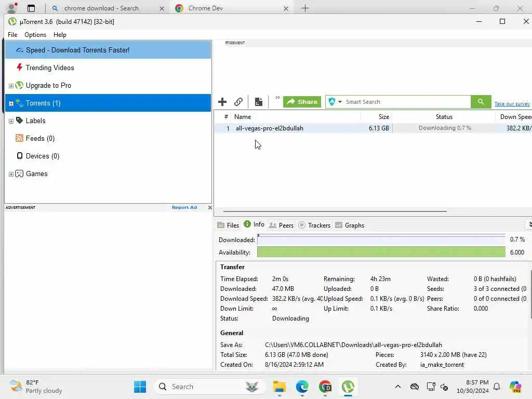Click the Downloading 0.7 % status cell
Image resolution: width=532 pixels, height=399 pixels.
click(x=445, y=128)
